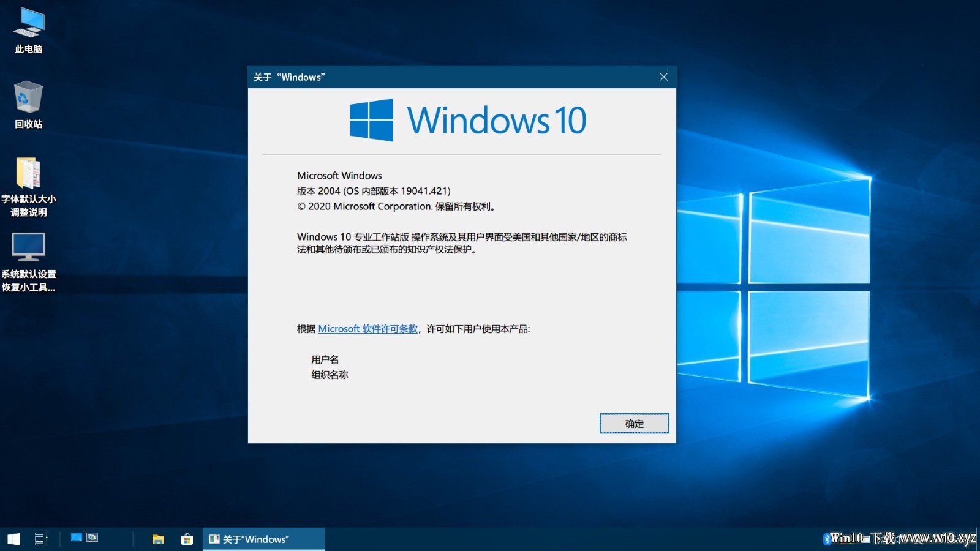
Task: Click the 组织名称 label in the dialog
Action: [x=330, y=375]
